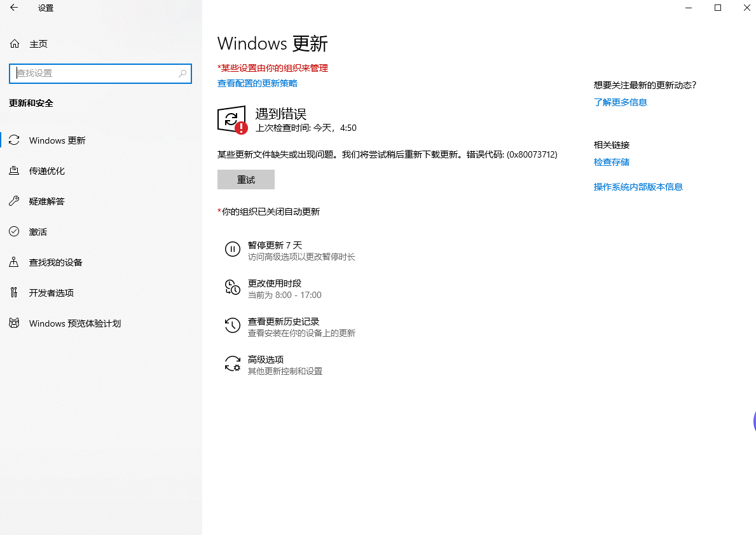Open 了解更多信息 link
This screenshot has width=756, height=535.
point(621,102)
